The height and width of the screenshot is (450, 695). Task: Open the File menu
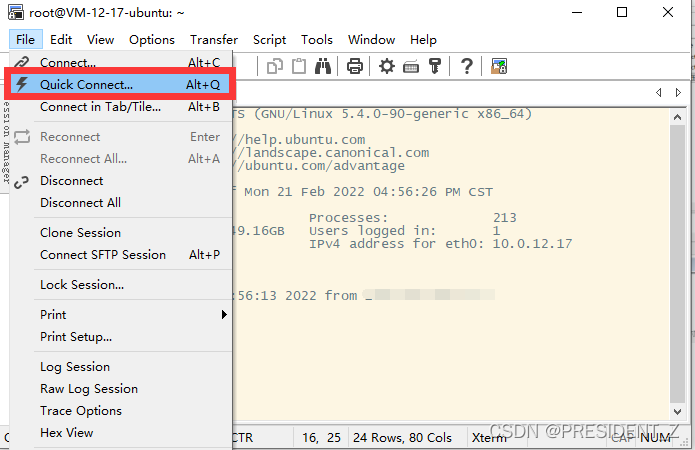[25, 39]
